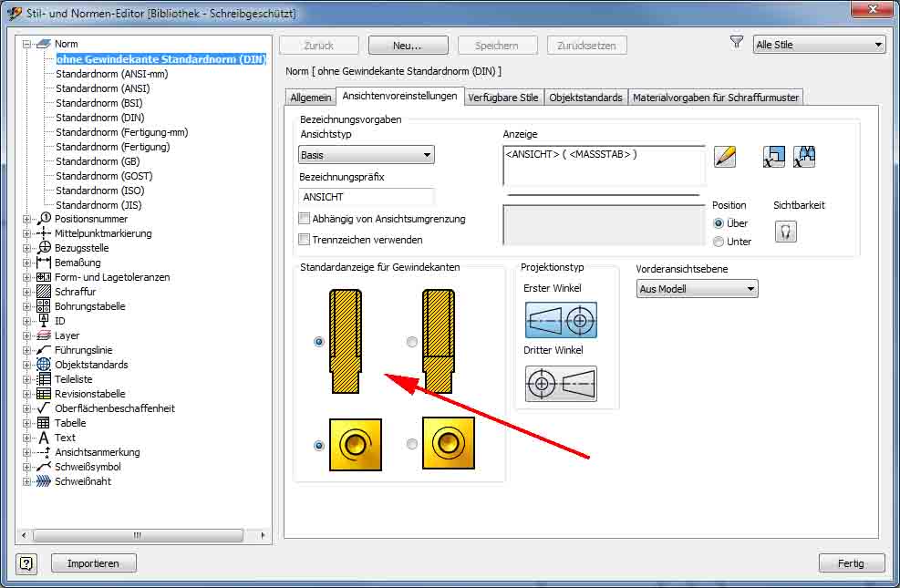Image resolution: width=900 pixels, height=588 pixels.
Task: Expand the Positionsnummer tree node
Action: click(26, 219)
